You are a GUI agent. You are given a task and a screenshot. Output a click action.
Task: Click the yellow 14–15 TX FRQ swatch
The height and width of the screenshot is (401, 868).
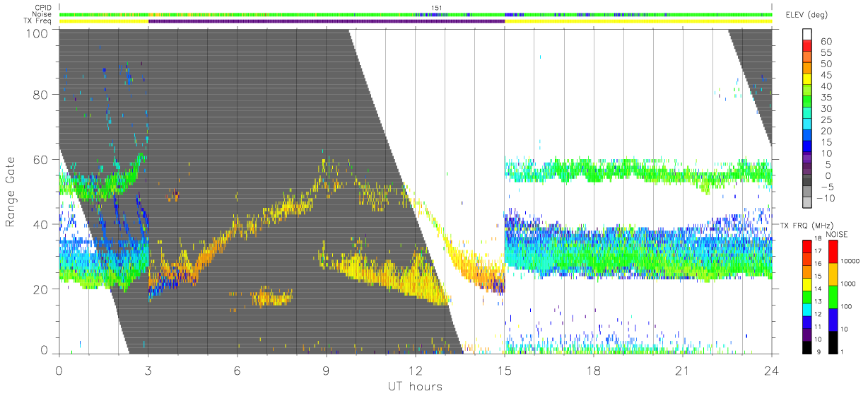pyautogui.click(x=808, y=284)
